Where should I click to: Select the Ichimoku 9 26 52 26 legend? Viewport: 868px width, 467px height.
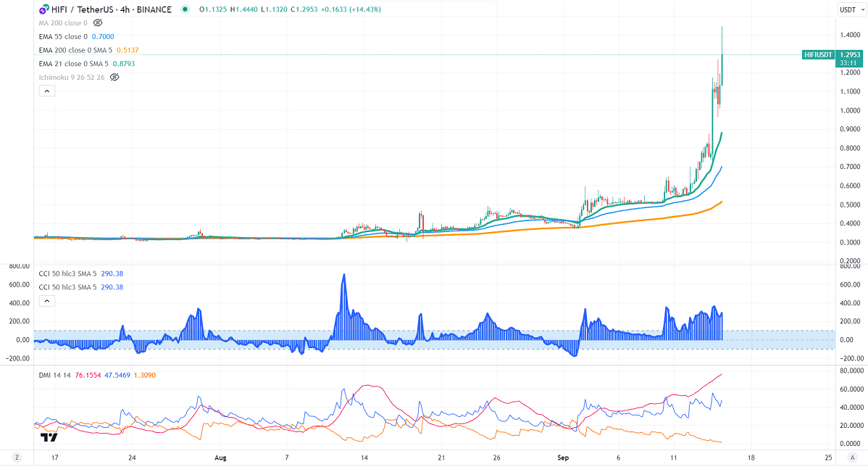[72, 78]
